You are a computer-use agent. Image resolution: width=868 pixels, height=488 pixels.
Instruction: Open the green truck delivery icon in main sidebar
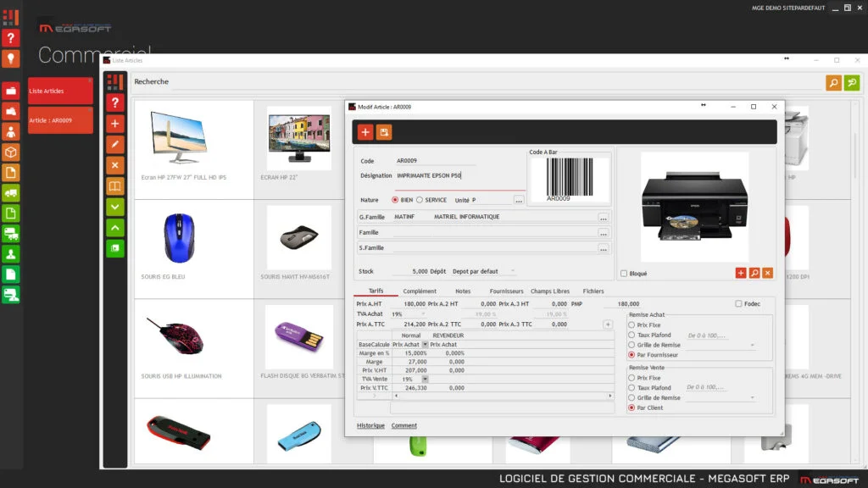tap(10, 193)
